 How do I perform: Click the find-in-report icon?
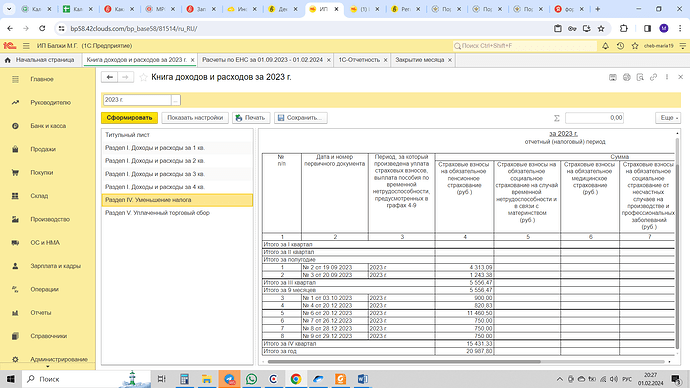pyautogui.click(x=640, y=77)
